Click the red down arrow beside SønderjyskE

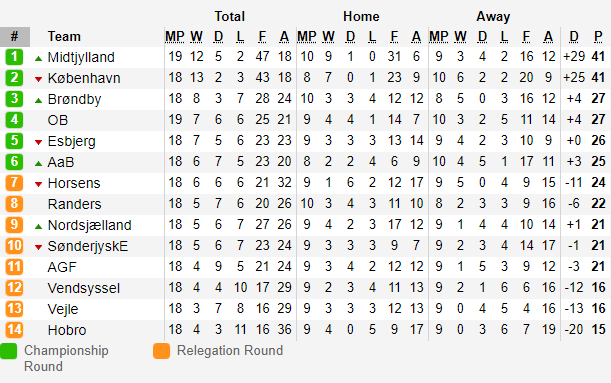(38, 247)
